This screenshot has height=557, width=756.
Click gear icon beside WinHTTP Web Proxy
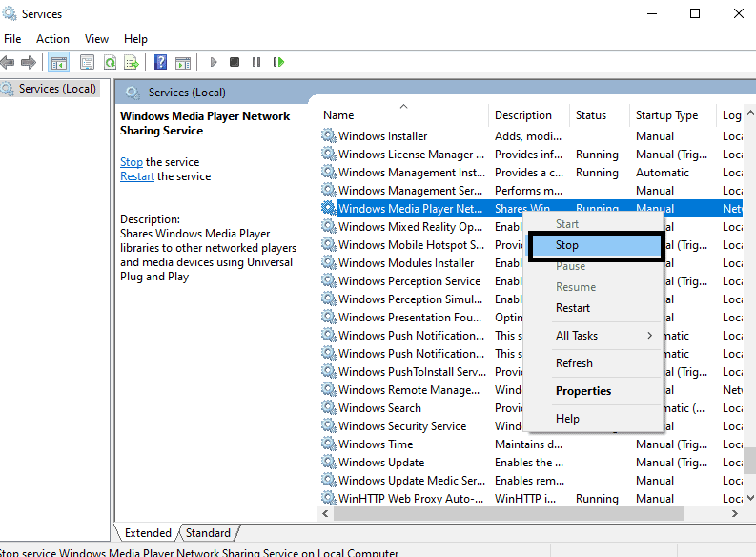(329, 498)
